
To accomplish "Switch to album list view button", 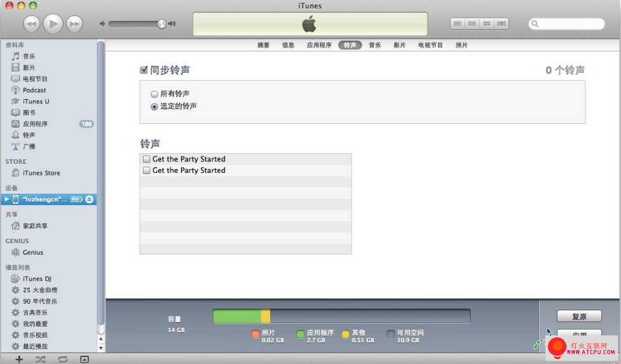I will click(x=472, y=24).
